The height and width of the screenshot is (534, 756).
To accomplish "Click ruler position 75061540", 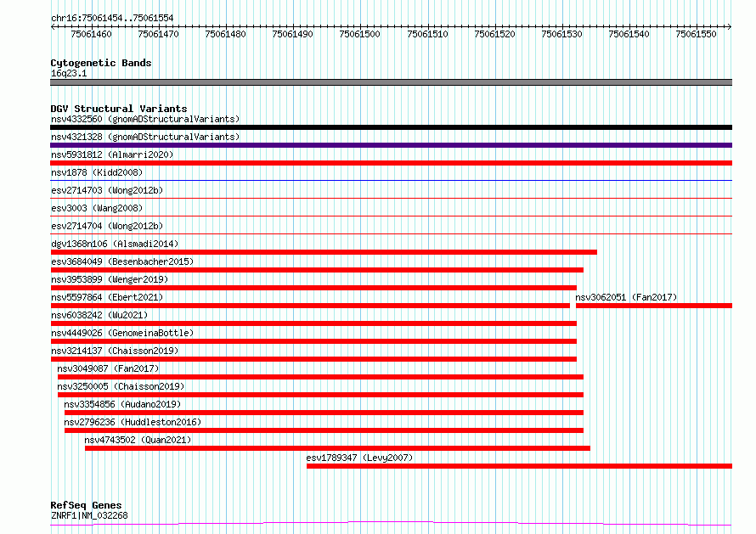I will 629,34.
